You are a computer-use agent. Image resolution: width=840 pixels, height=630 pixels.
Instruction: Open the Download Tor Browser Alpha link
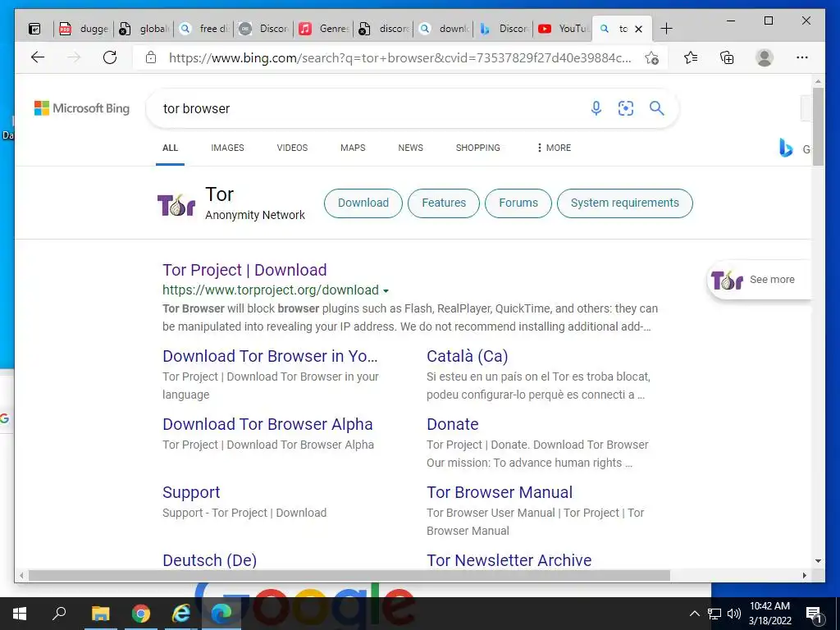(268, 424)
